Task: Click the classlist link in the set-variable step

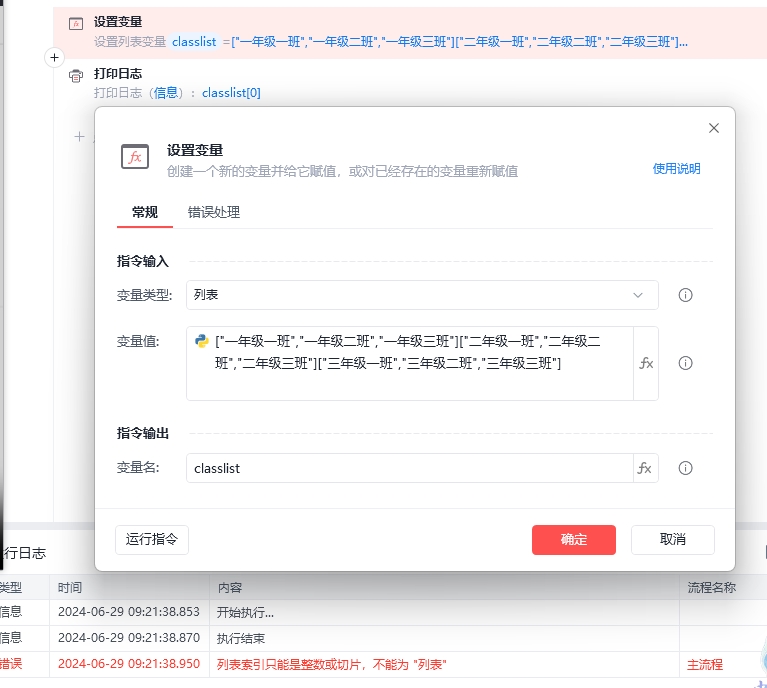Action: [x=194, y=42]
